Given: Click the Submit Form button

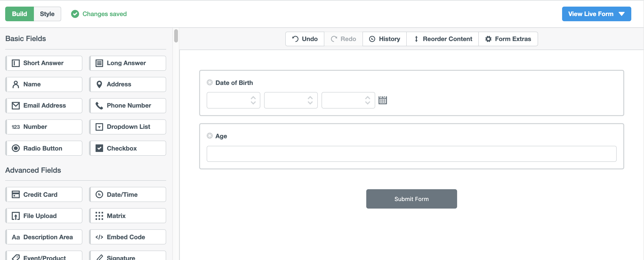Looking at the screenshot, I should click(411, 199).
